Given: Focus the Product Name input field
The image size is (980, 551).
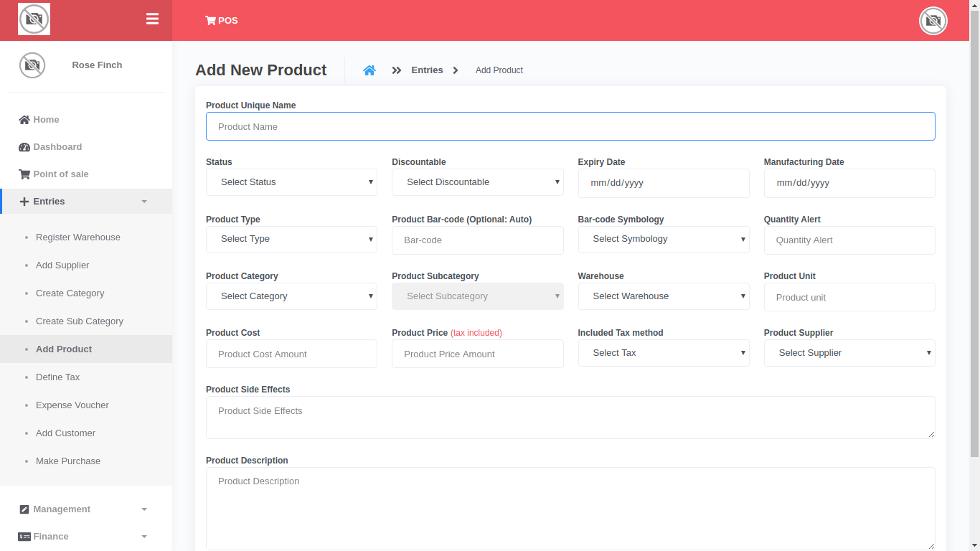Looking at the screenshot, I should pos(570,126).
